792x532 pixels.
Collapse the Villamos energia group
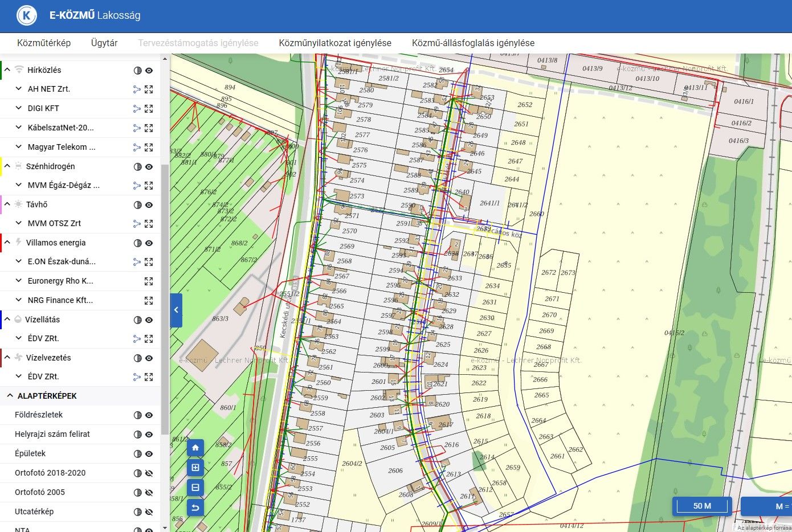coord(7,242)
